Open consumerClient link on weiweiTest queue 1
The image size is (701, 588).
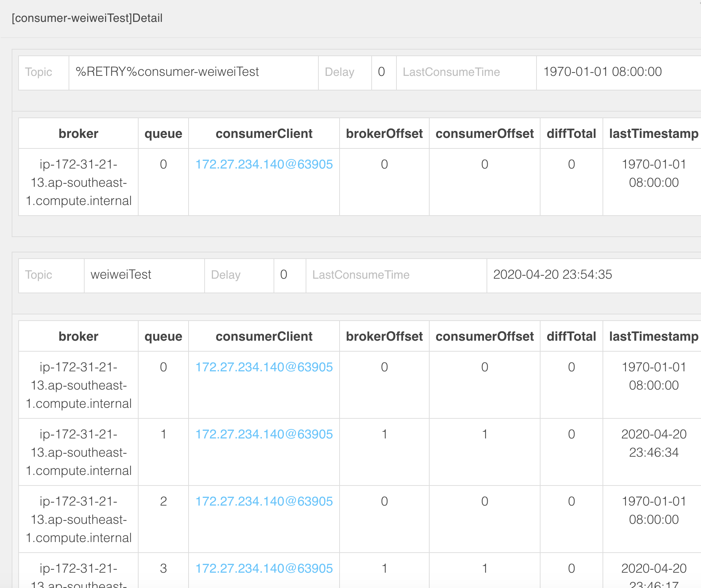click(264, 434)
